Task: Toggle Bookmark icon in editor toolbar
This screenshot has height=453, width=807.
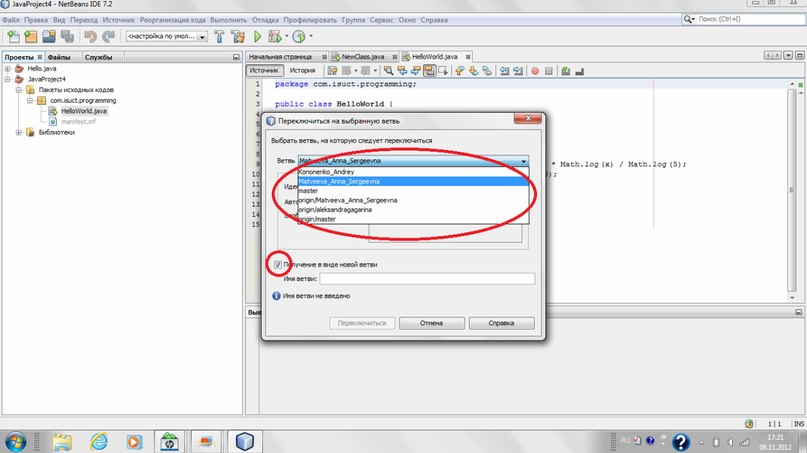Action: [x=487, y=71]
